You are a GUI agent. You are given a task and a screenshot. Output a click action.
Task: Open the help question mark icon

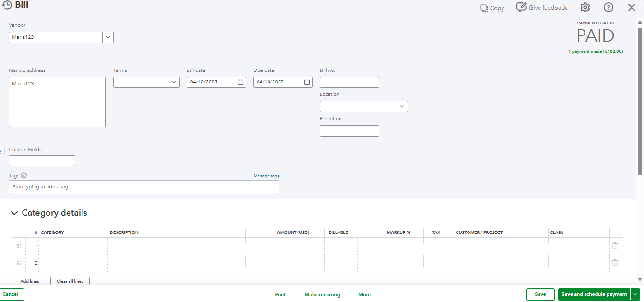609,7
